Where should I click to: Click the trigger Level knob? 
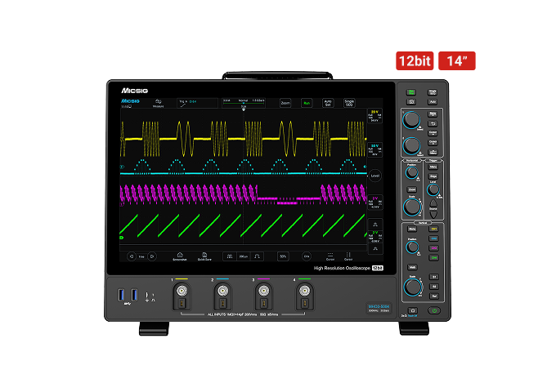click(x=433, y=190)
